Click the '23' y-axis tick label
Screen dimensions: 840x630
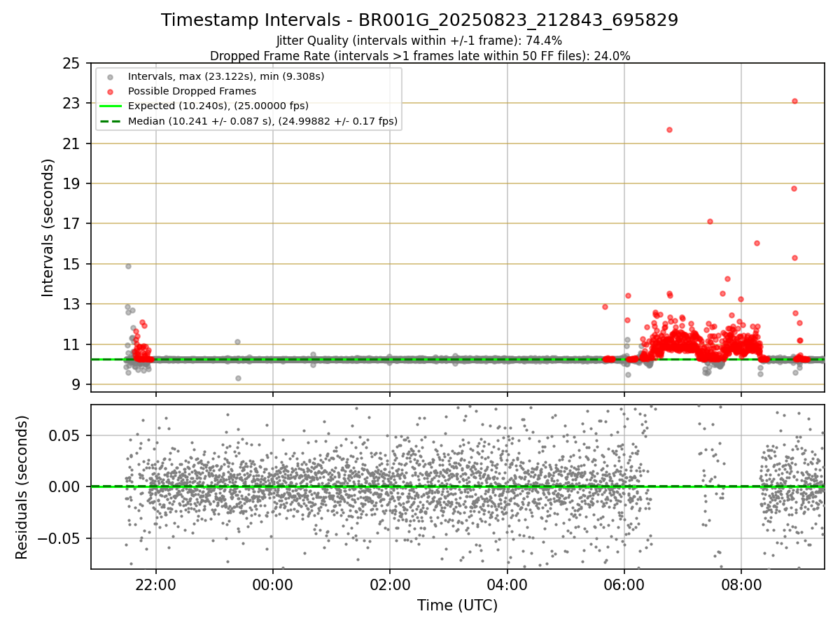(71, 104)
